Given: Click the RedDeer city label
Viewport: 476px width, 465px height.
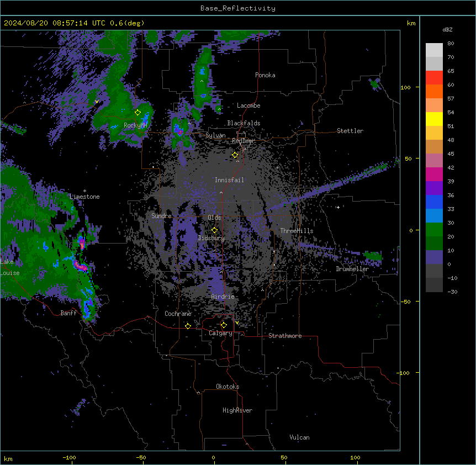Looking at the screenshot, I should 243,141.
